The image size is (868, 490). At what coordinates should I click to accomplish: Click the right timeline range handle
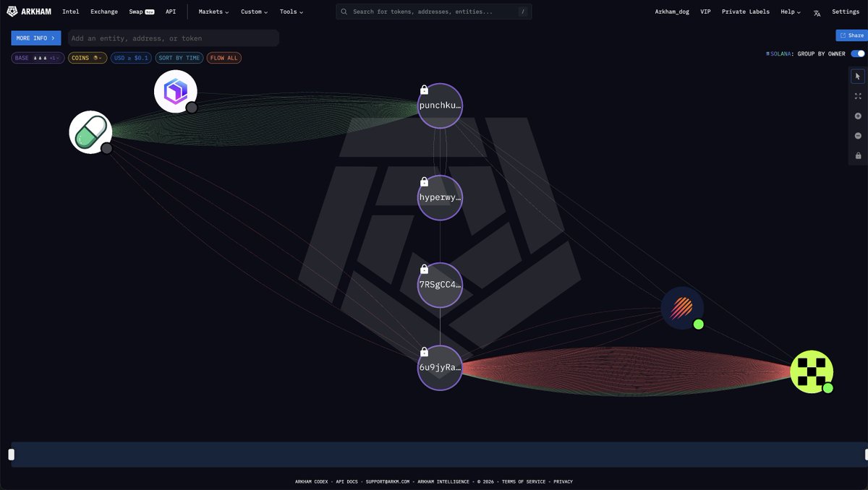[x=867, y=455]
